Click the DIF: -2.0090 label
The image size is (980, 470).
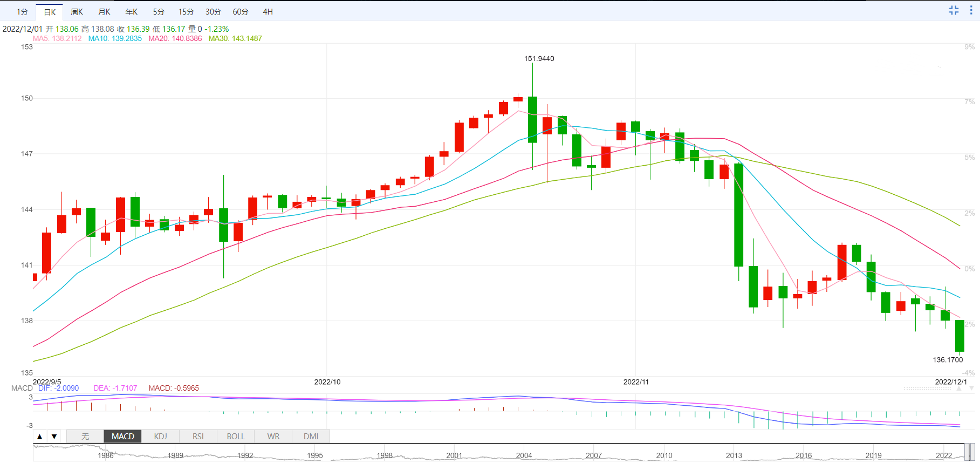(x=58, y=388)
